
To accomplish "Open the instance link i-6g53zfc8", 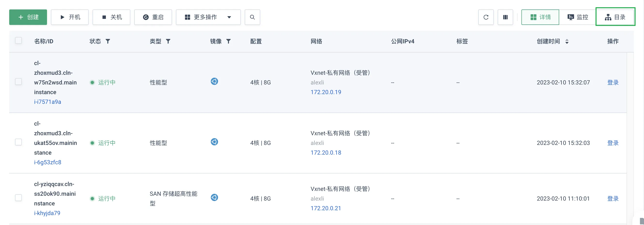I will 47,162.
